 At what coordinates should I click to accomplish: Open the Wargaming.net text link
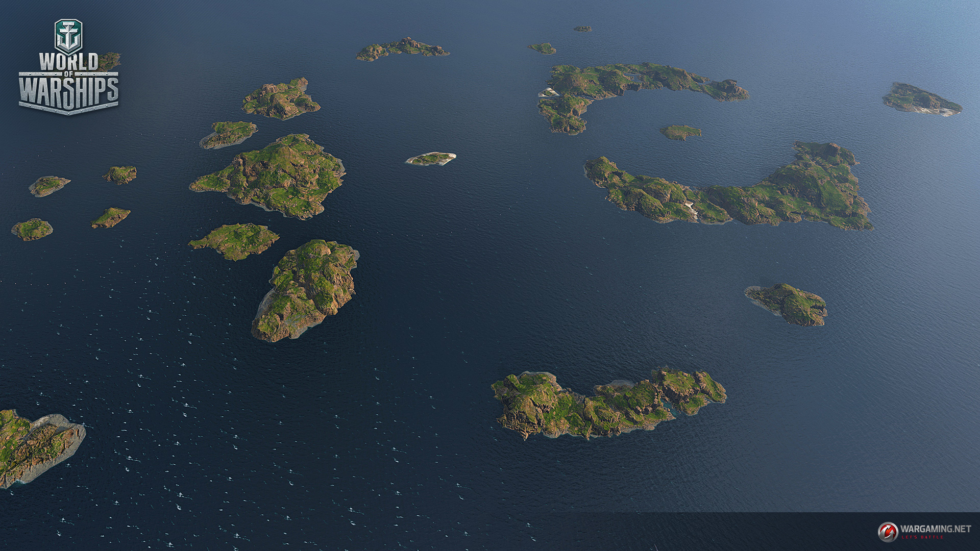[935, 529]
